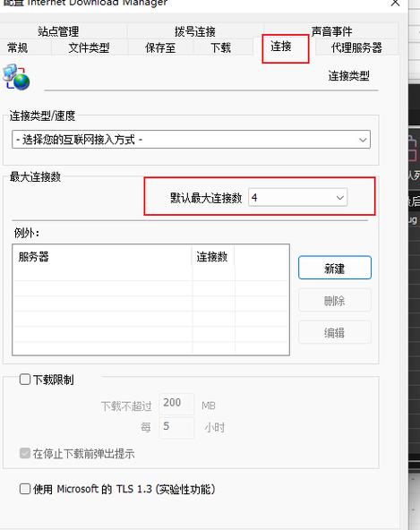Screen dimensions: 420x530
Task: Click the 连接数 column header
Action: pyautogui.click(x=213, y=257)
